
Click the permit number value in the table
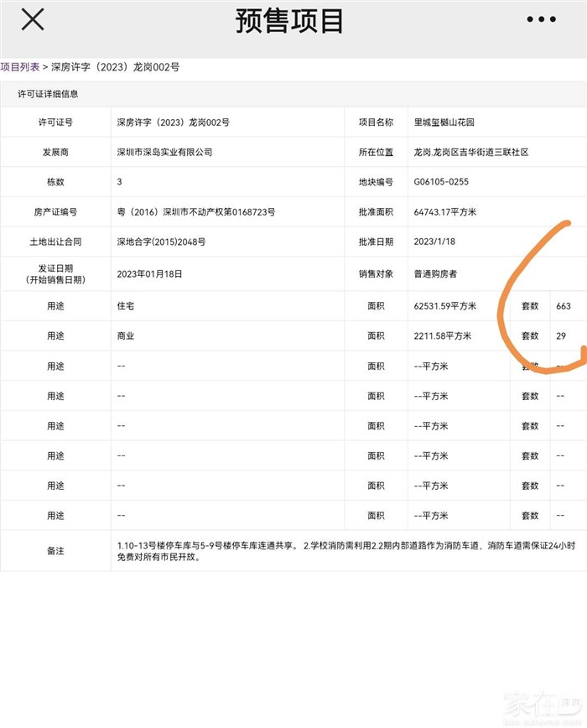[x=173, y=122]
